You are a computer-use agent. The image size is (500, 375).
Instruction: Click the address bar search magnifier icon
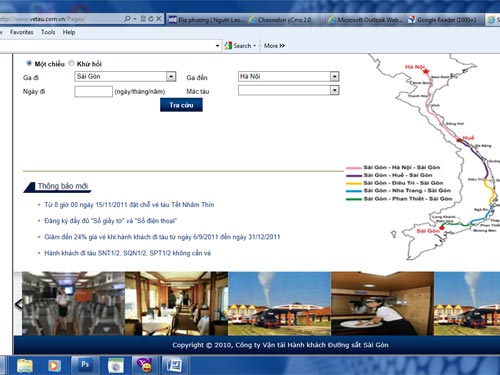click(x=127, y=19)
